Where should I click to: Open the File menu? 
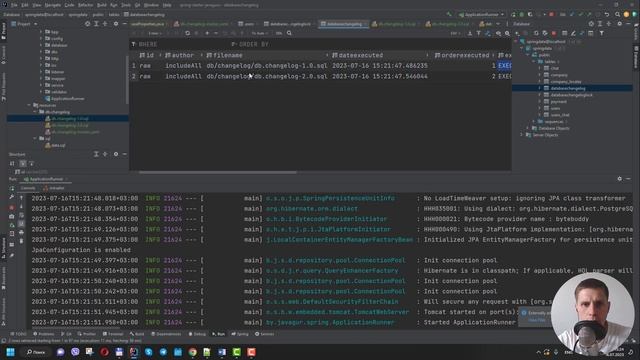pyautogui.click(x=14, y=5)
